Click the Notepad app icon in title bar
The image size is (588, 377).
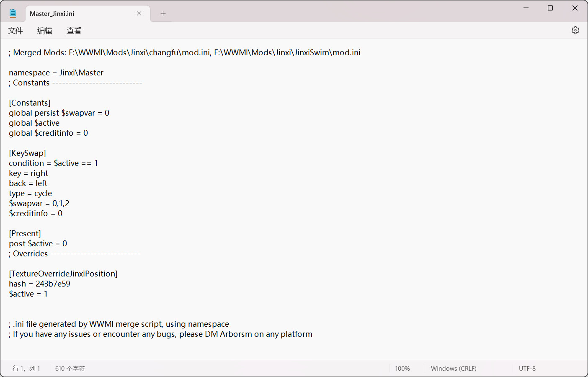pos(12,13)
